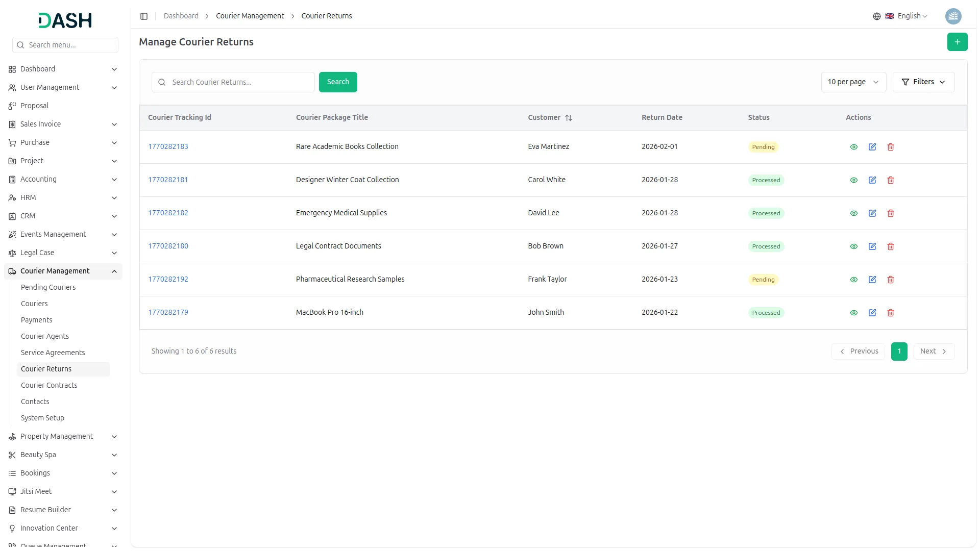Focus the Search Courier Returns field

(240, 82)
